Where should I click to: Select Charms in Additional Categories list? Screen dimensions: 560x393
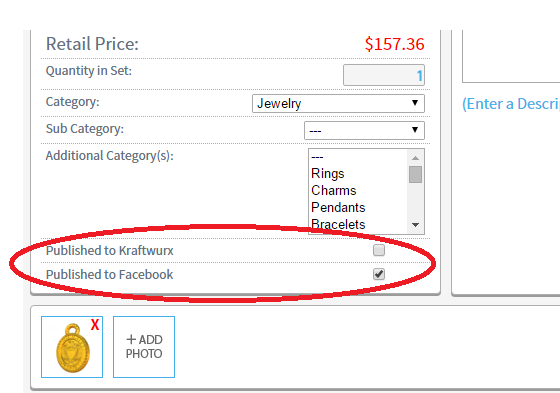click(334, 190)
